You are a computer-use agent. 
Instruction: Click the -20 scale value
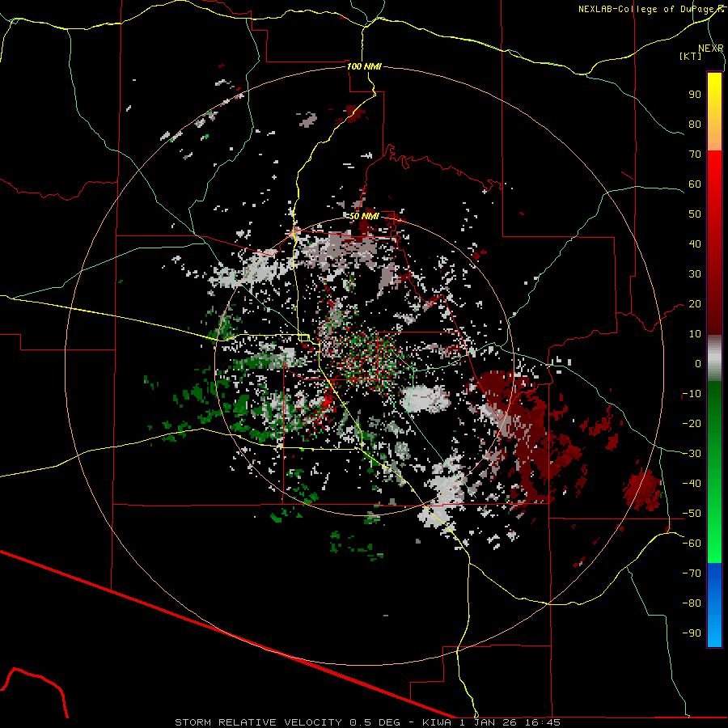[x=692, y=423]
